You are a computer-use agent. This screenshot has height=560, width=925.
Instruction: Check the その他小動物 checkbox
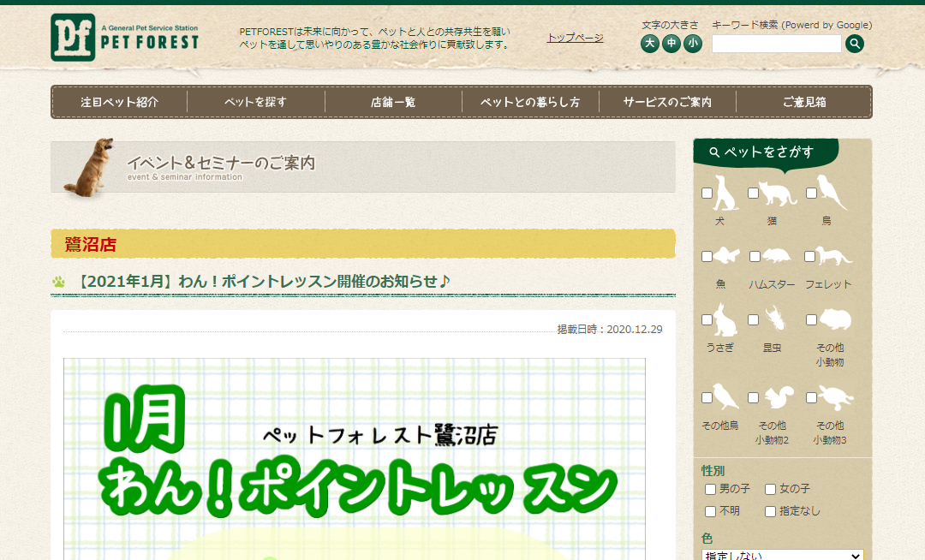coord(811,319)
